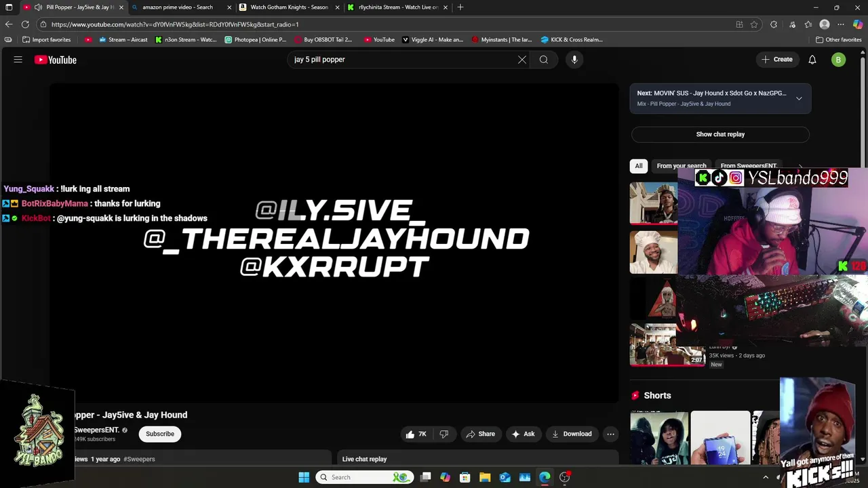The width and height of the screenshot is (868, 488).
Task: Click the Download button
Action: [571, 434]
